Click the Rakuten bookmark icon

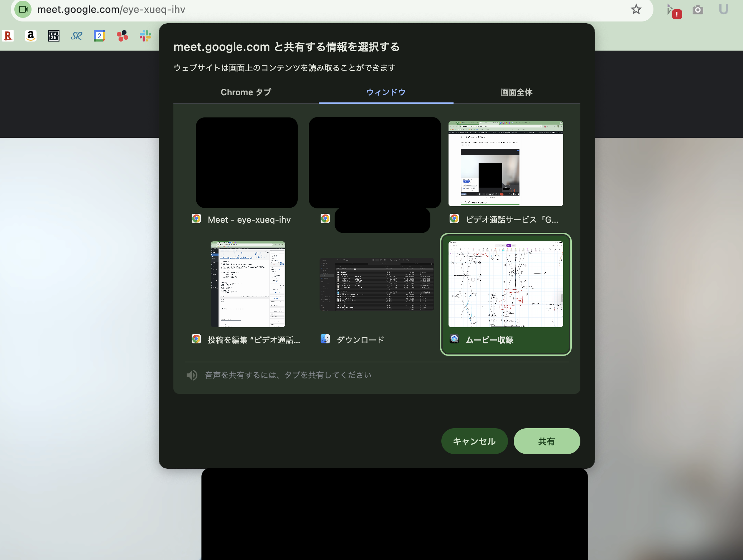(8, 36)
